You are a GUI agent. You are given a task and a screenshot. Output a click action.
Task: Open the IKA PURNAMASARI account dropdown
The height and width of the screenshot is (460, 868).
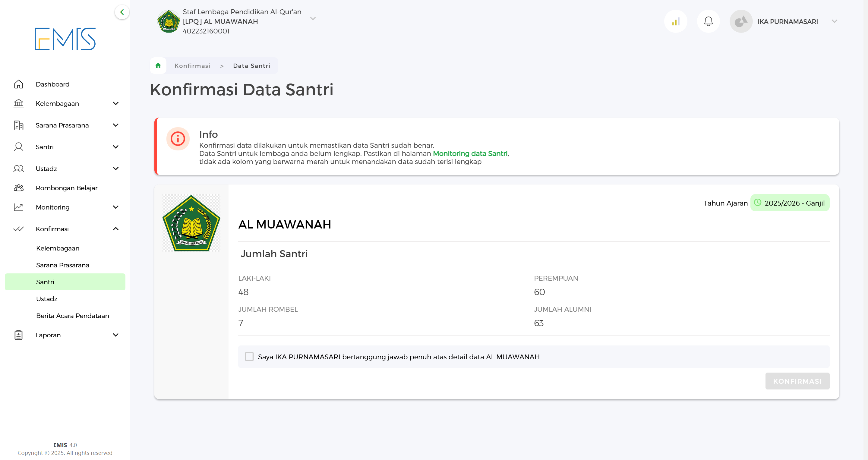tap(834, 21)
